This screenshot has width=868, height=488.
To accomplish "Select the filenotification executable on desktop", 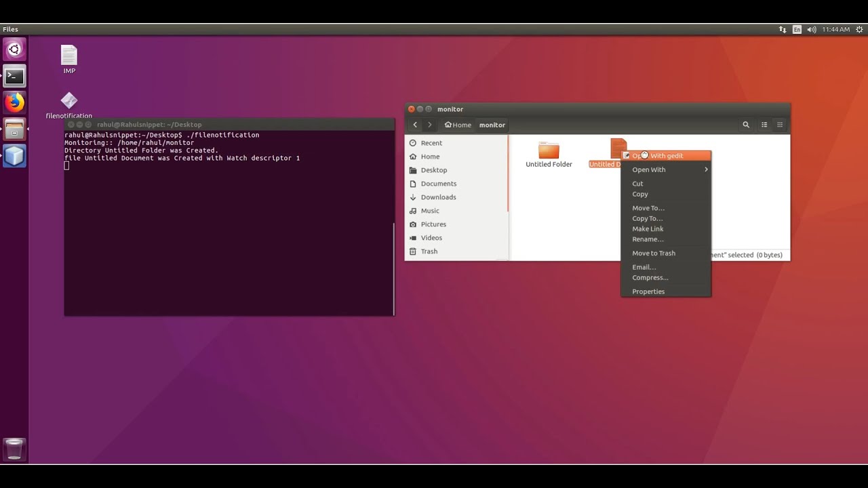I will tap(69, 106).
